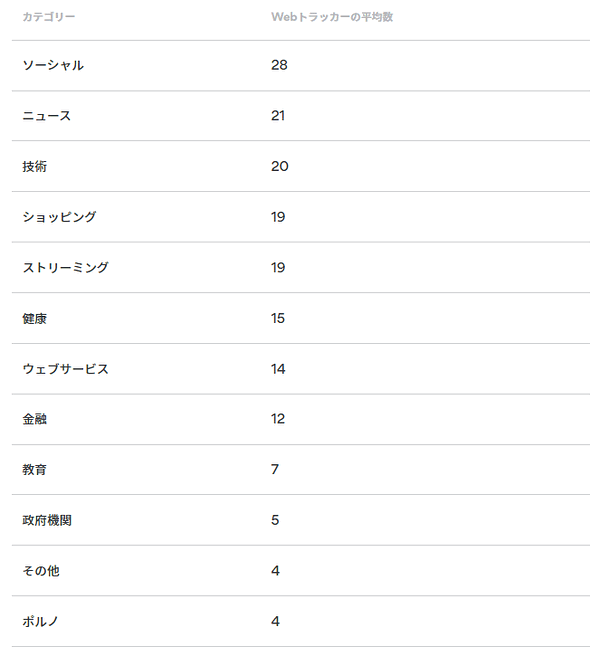Click the ウェブサービス category label
Image resolution: width=600 pixels, height=656 pixels.
pyautogui.click(x=66, y=369)
